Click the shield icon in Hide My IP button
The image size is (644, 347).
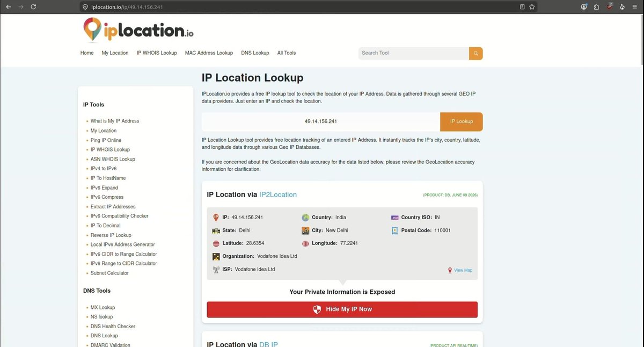(x=317, y=309)
